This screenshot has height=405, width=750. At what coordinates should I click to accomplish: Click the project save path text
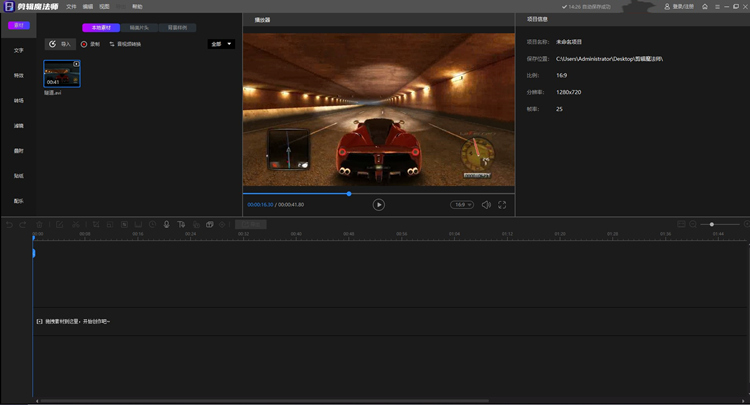tap(609, 59)
